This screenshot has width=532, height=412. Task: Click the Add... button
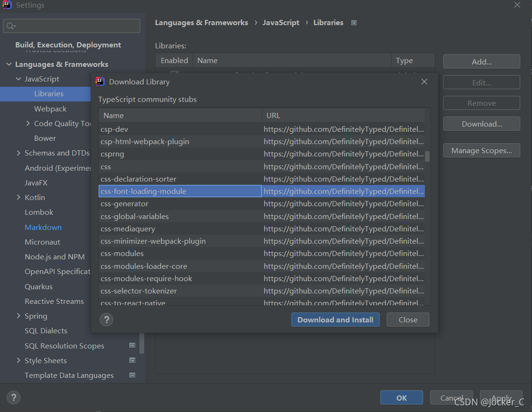(481, 62)
